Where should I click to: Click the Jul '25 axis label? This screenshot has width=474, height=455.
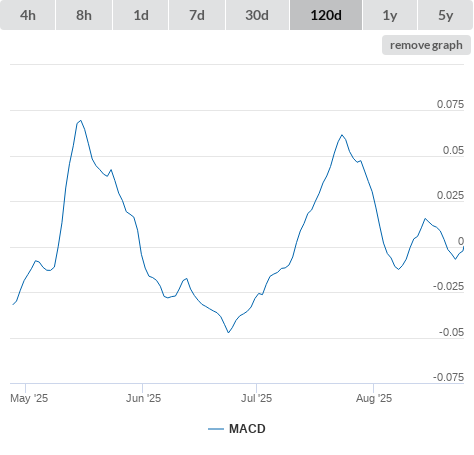[x=256, y=398]
